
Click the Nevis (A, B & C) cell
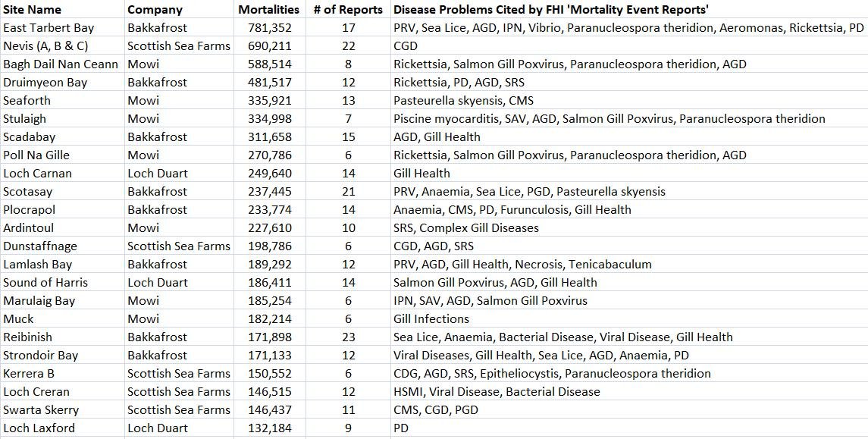tap(45, 46)
